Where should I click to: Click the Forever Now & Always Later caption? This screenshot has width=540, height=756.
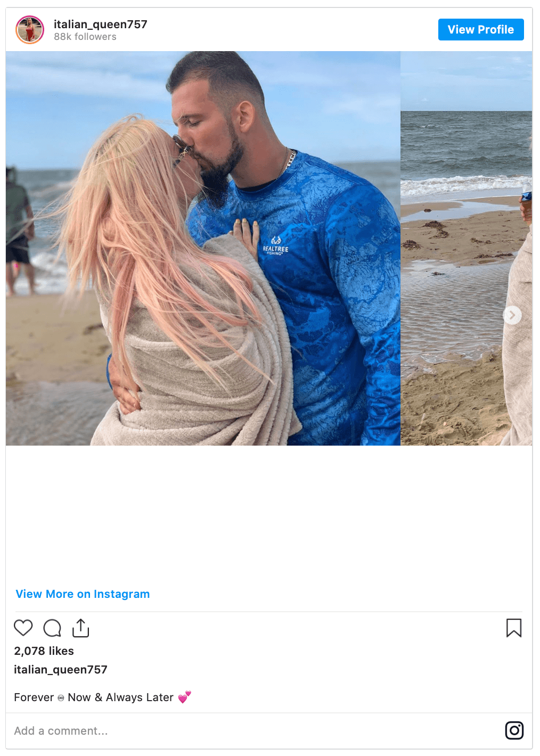tap(102, 697)
